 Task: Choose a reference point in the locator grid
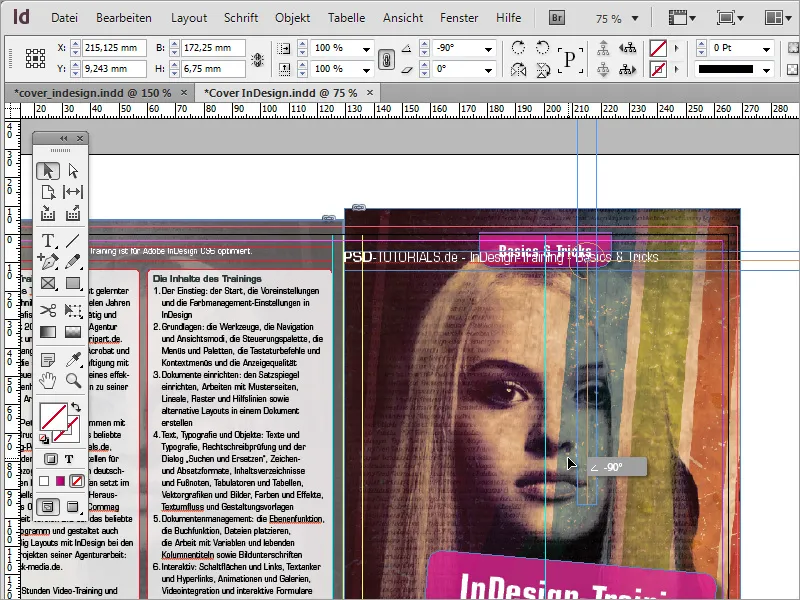(x=35, y=58)
